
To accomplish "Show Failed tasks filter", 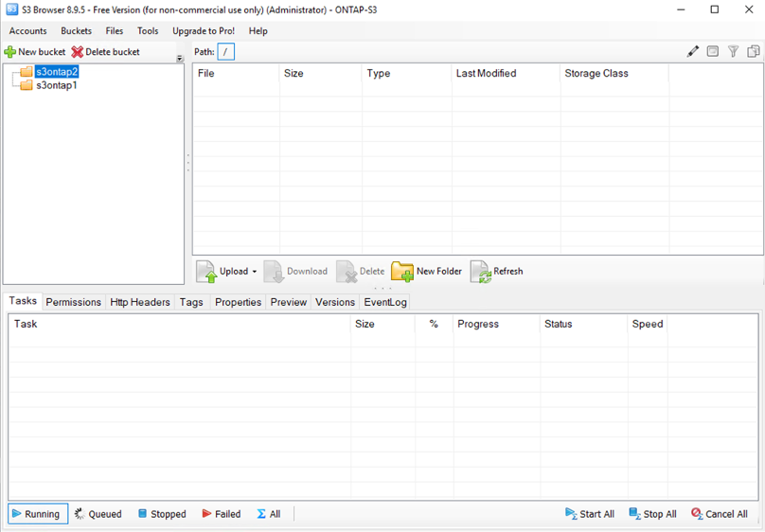I will [x=221, y=514].
